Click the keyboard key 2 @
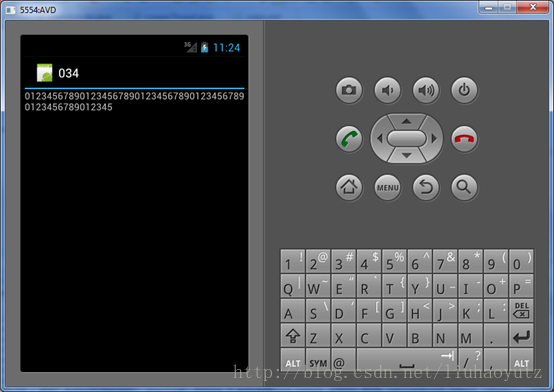Viewport: 554px width, 392px height. pos(318,261)
